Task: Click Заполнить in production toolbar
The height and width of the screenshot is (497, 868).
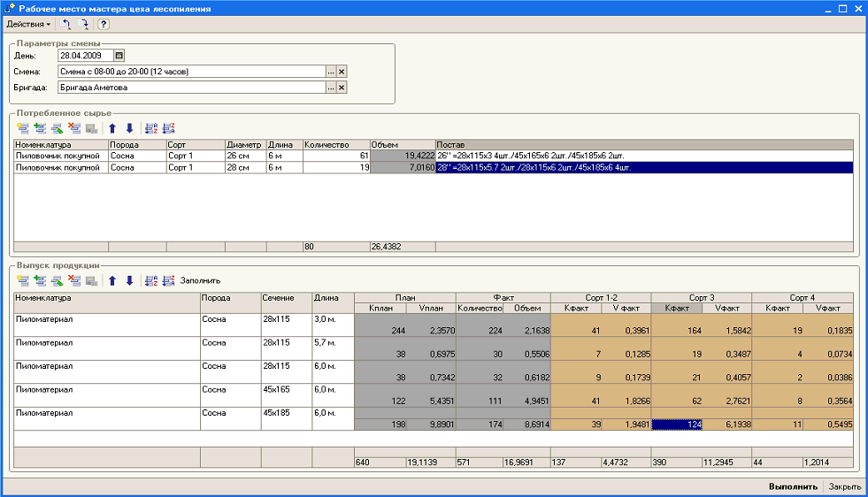Action: point(200,280)
